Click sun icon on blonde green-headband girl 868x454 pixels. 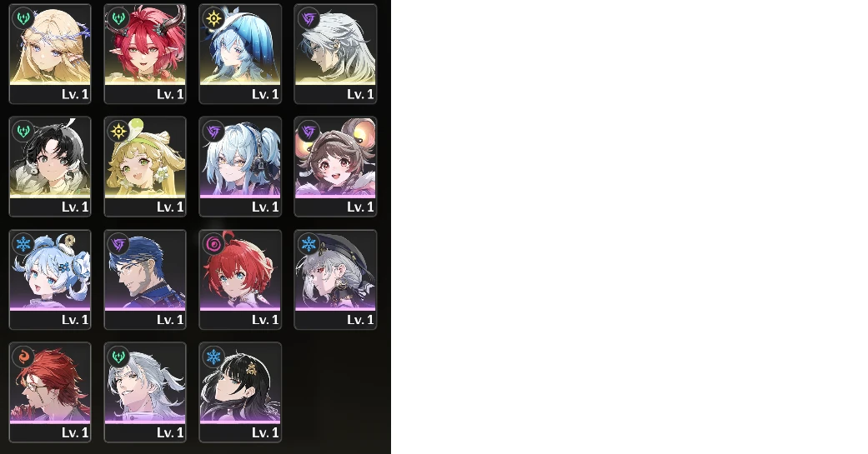click(118, 131)
